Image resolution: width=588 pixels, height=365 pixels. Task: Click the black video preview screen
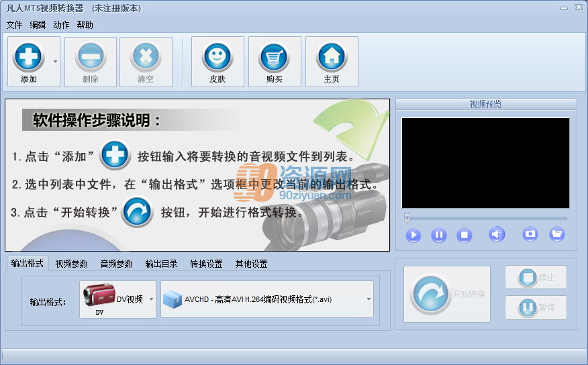click(485, 163)
